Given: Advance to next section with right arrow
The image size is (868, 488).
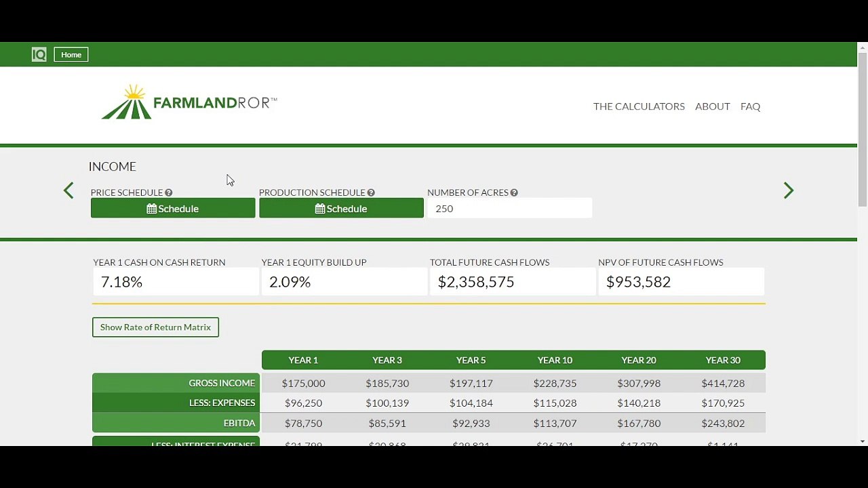Looking at the screenshot, I should point(788,190).
